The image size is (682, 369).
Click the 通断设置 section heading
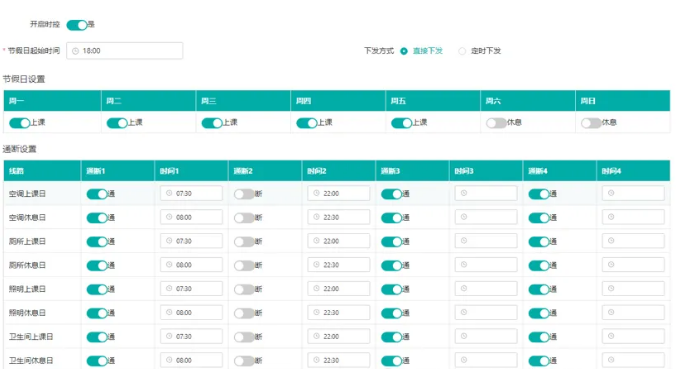[20, 149]
